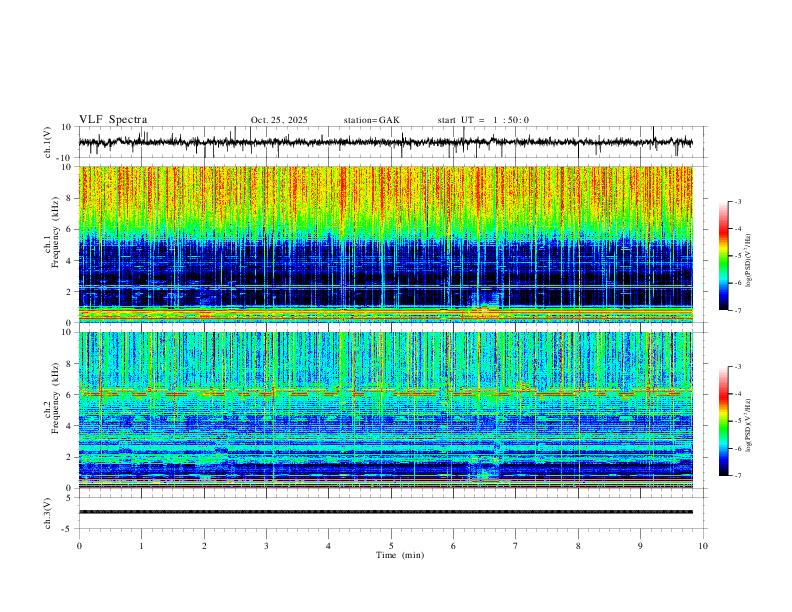This screenshot has height=612, width=792.
Task: Click the ch.2 colorbar 'log(PSD)(V²/Hz)' label
Action: [x=748, y=425]
